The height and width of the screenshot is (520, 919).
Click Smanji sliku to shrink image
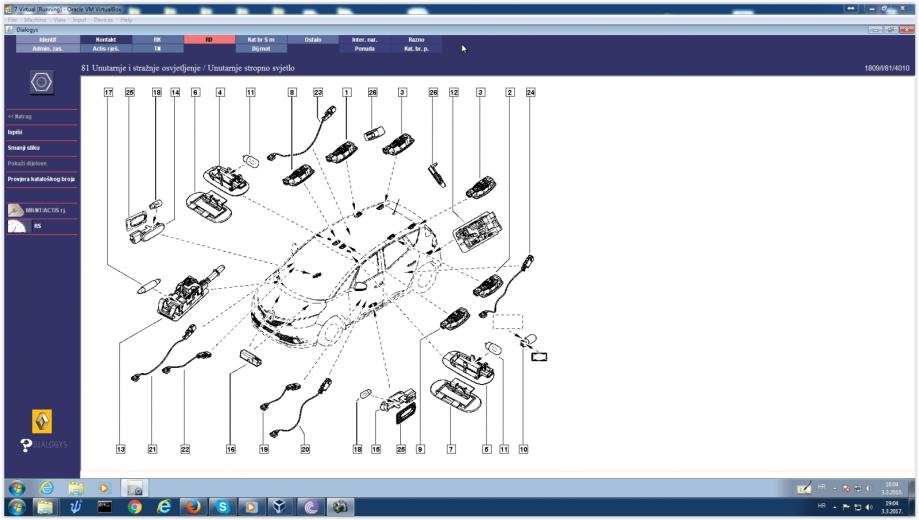(x=23, y=148)
